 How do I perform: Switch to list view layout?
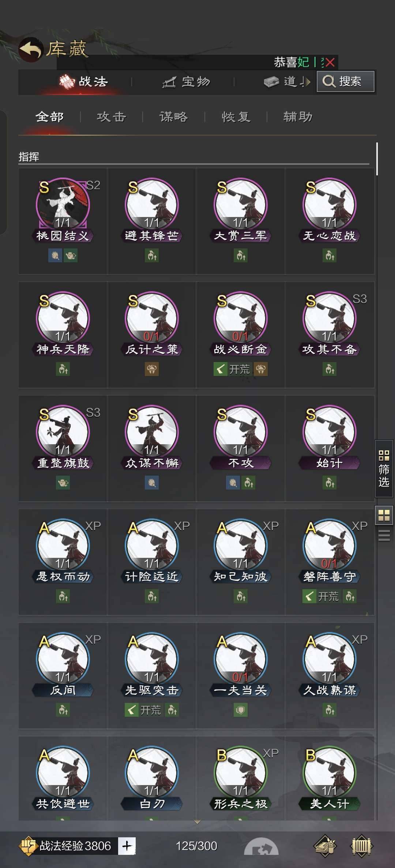[x=384, y=536]
